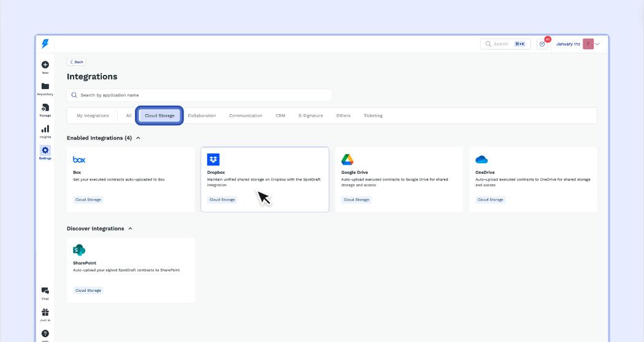Open the Insights bar chart icon
644x342 pixels.
[45, 130]
